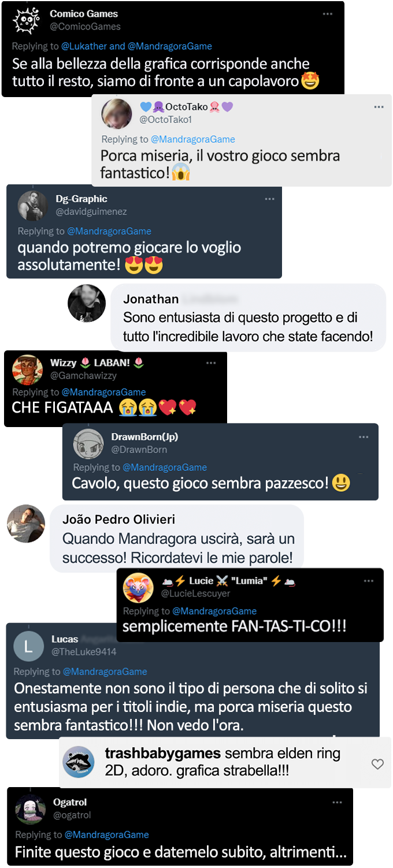Click Jonathan's profile photo
The height and width of the screenshot is (868, 393).
pos(87,303)
